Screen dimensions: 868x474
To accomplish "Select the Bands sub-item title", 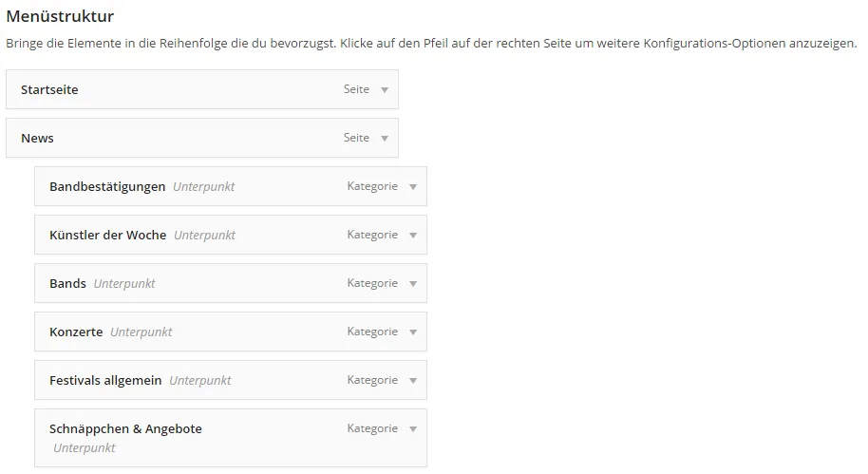I will (67, 283).
